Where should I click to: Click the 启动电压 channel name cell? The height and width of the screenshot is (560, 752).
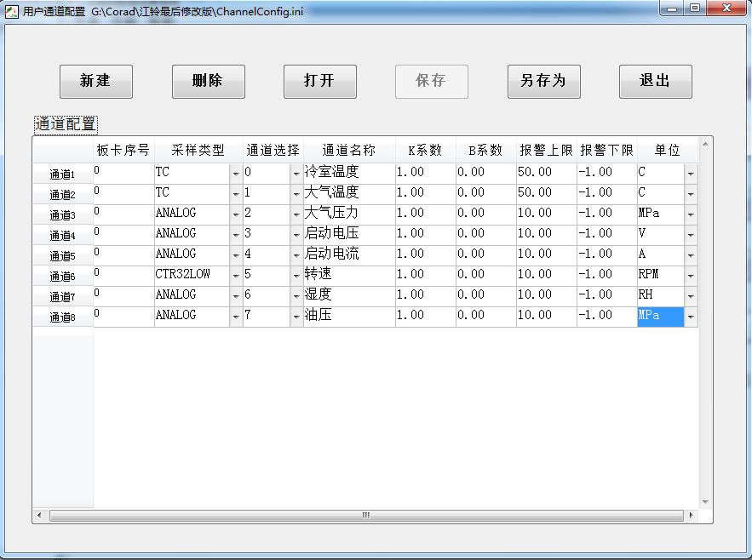[349, 235]
